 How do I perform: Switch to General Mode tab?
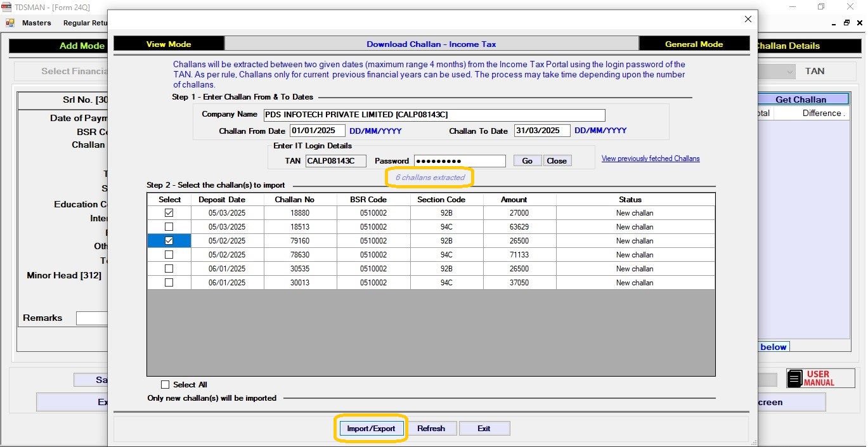694,44
